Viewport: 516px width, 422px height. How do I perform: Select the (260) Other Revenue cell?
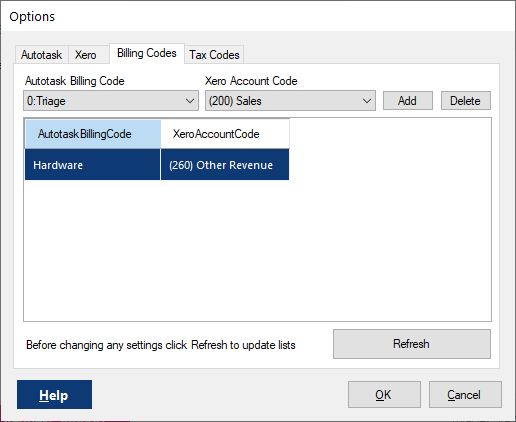click(x=225, y=165)
